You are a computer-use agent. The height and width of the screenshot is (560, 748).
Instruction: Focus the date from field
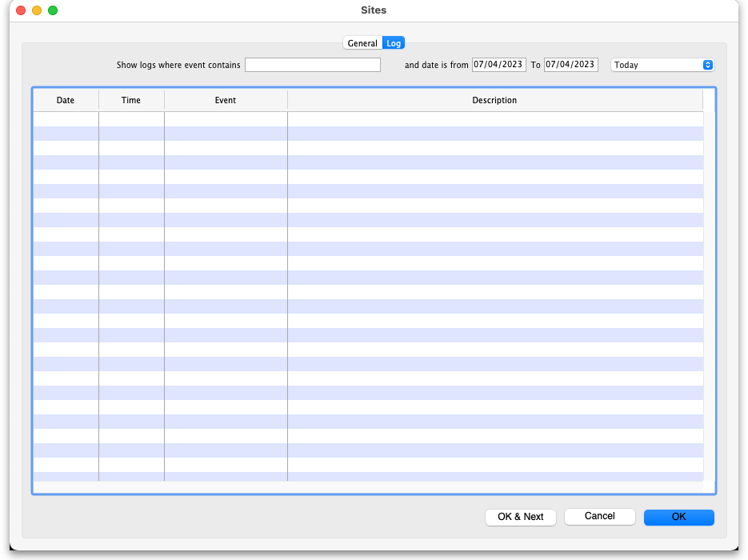click(x=498, y=65)
